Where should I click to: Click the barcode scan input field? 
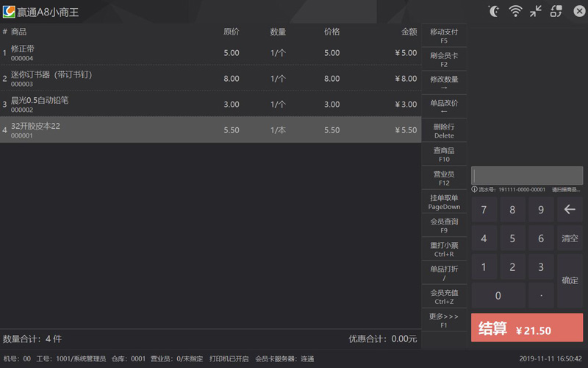click(527, 175)
